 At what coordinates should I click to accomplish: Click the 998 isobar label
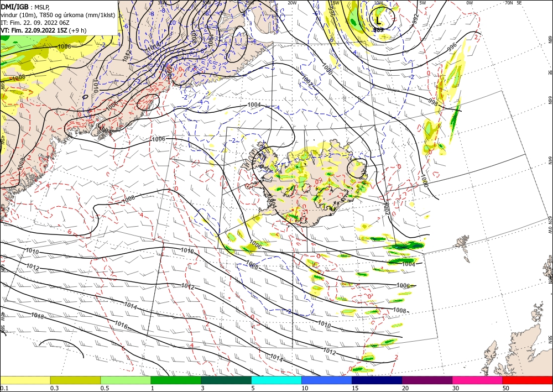[x=433, y=102]
